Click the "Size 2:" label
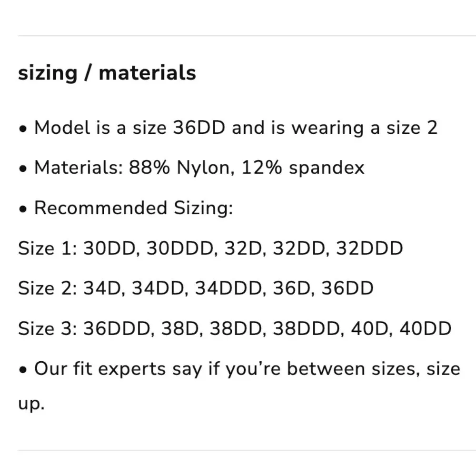Viewport: 476px width, 476px height. pos(47,288)
